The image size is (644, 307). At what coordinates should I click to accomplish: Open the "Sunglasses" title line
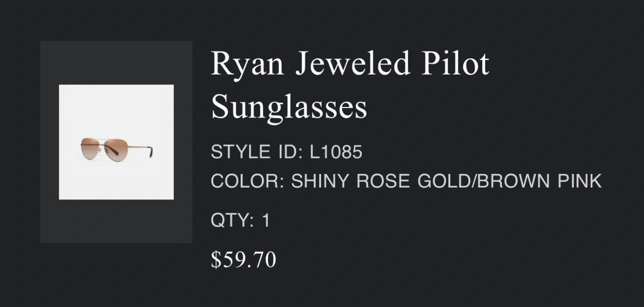coord(289,106)
